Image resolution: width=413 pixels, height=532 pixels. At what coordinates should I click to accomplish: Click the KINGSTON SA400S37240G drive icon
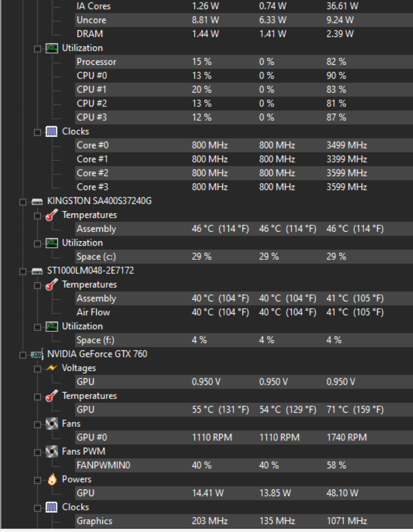(37, 202)
